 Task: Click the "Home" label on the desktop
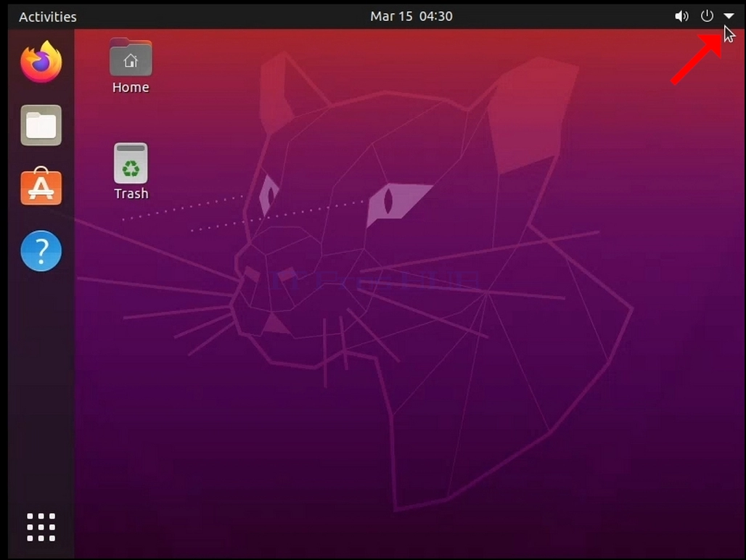tap(131, 88)
